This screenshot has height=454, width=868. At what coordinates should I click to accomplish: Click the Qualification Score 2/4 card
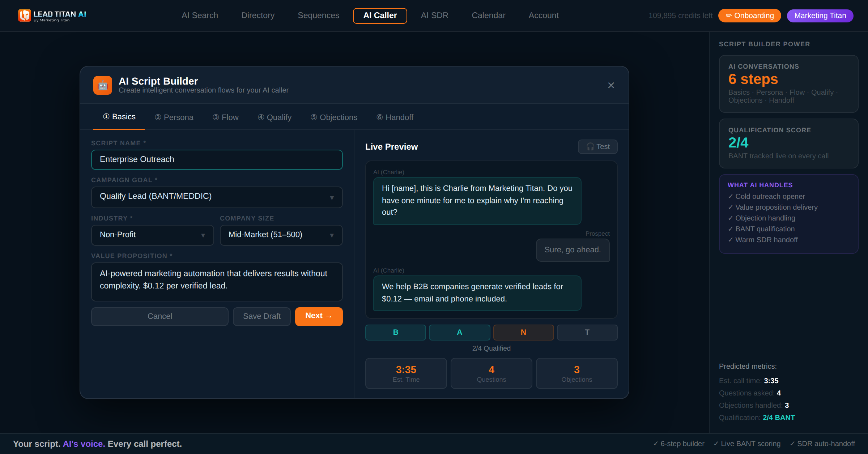pos(789,144)
